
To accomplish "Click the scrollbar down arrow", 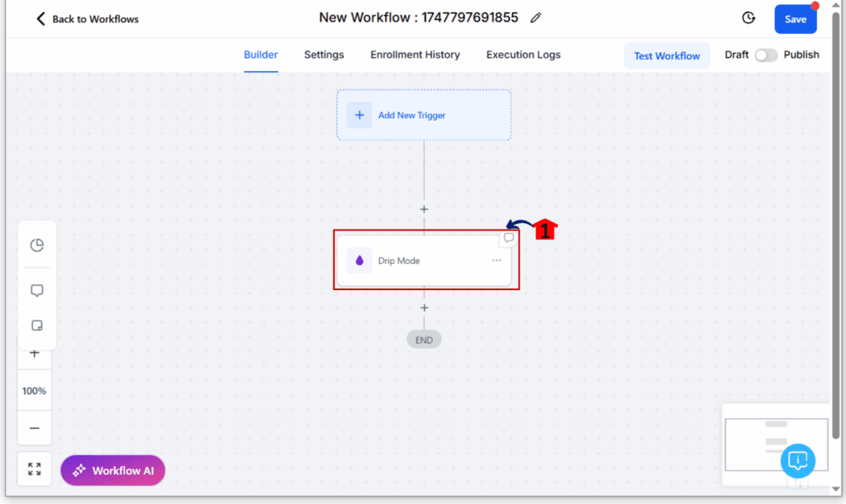I will [836, 489].
